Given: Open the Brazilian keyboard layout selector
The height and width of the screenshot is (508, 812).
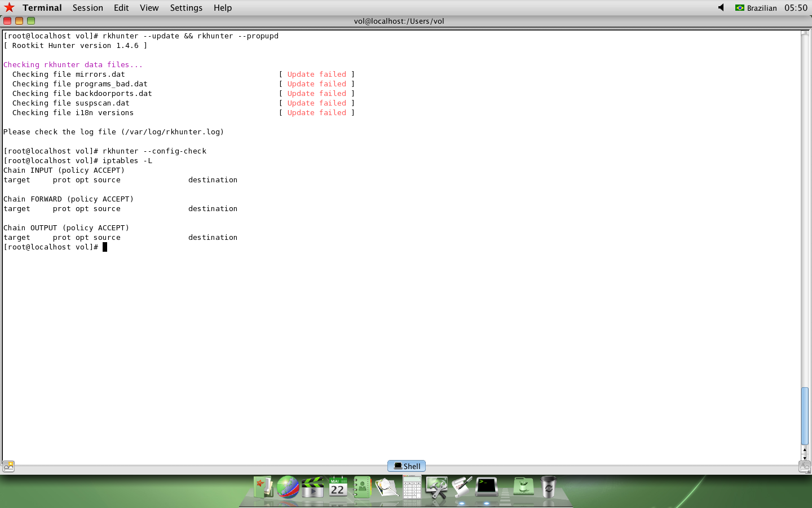Looking at the screenshot, I should (x=756, y=8).
